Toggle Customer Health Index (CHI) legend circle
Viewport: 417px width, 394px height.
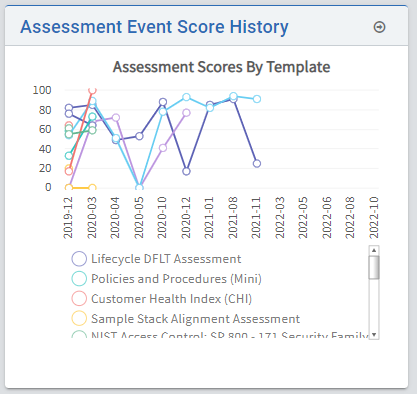[x=79, y=299]
